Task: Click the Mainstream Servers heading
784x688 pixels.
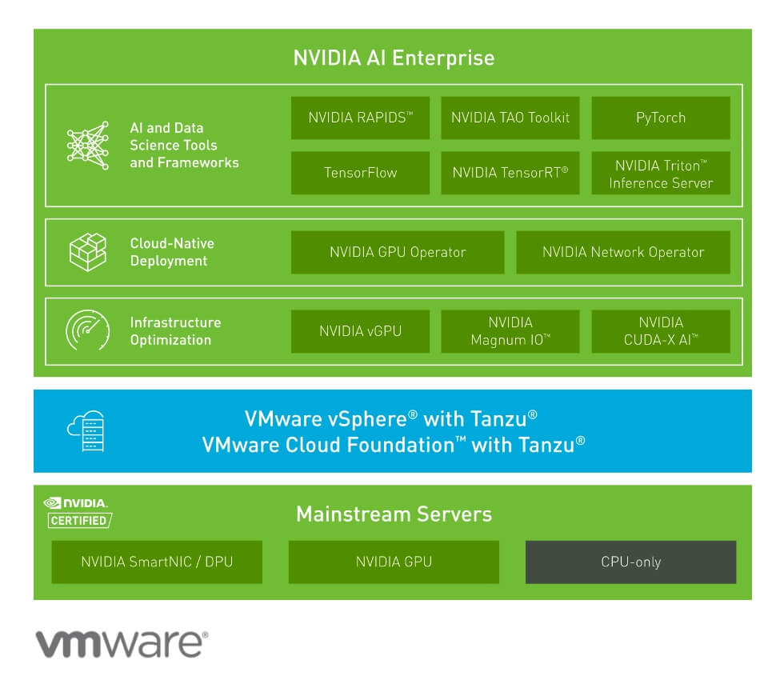Action: tap(394, 514)
